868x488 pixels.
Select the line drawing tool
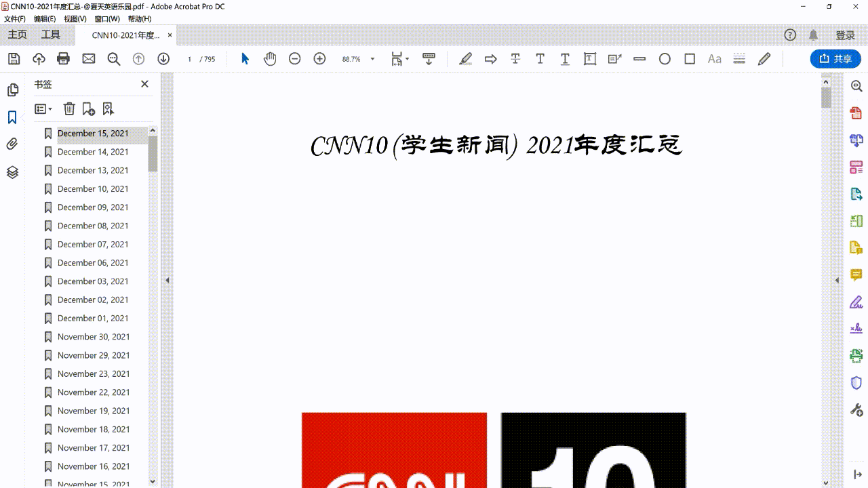[639, 59]
